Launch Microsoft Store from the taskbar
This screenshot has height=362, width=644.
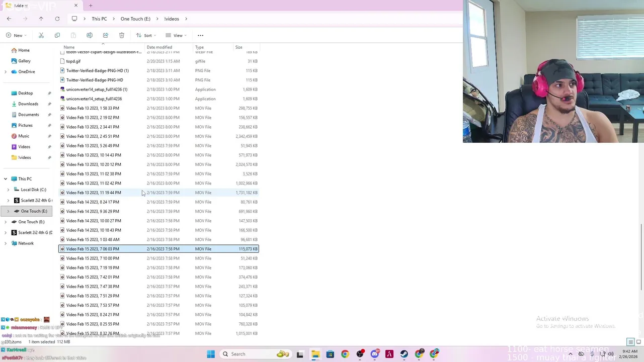point(330,354)
